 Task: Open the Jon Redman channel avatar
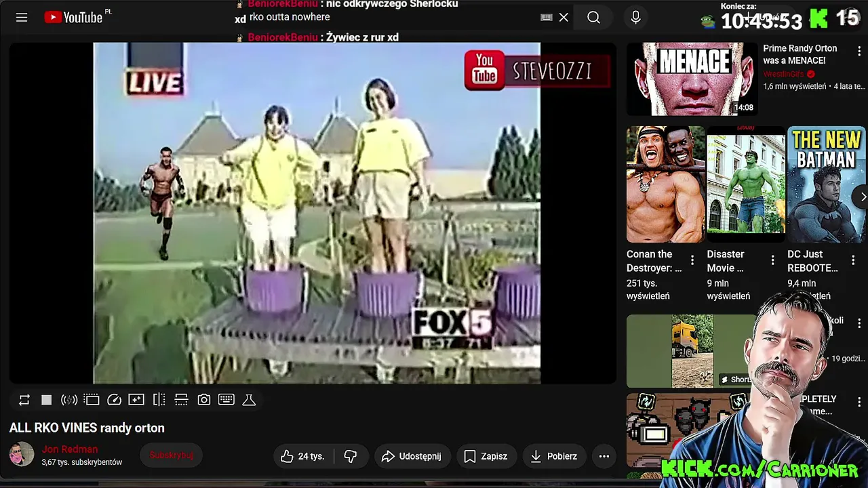click(x=22, y=454)
